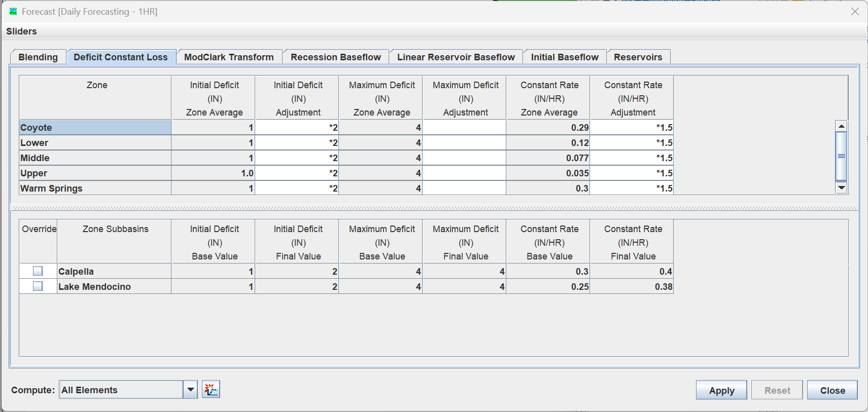Close the Forecast dialog with X

tap(855, 12)
